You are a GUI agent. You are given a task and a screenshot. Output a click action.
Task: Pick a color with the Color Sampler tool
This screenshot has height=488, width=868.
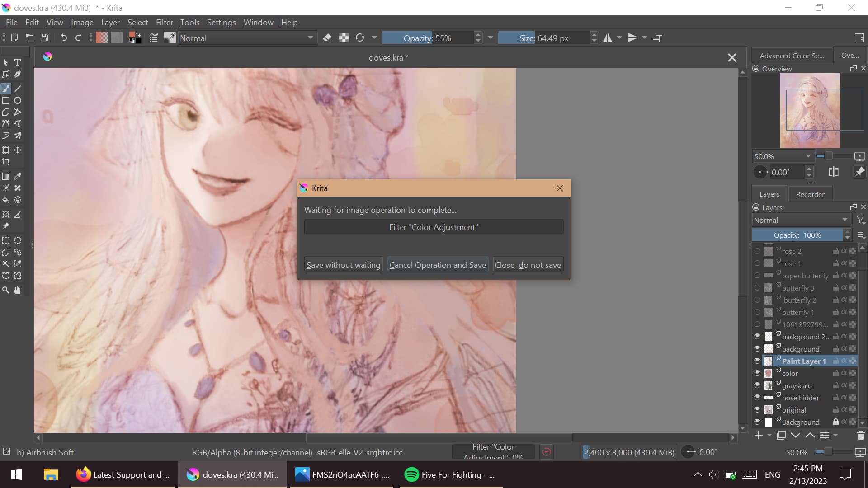tap(18, 176)
